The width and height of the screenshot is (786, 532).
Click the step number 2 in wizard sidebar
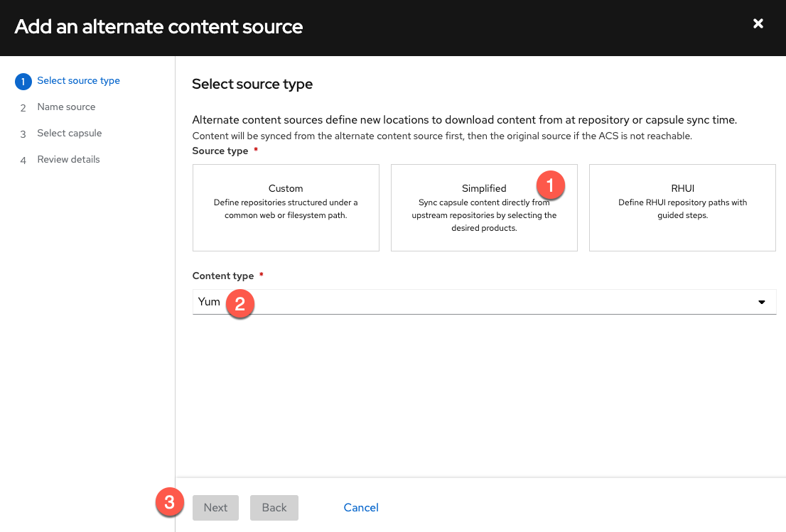coord(23,108)
